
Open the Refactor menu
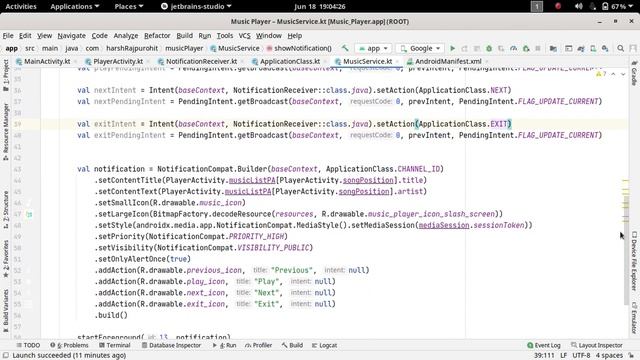point(157,36)
